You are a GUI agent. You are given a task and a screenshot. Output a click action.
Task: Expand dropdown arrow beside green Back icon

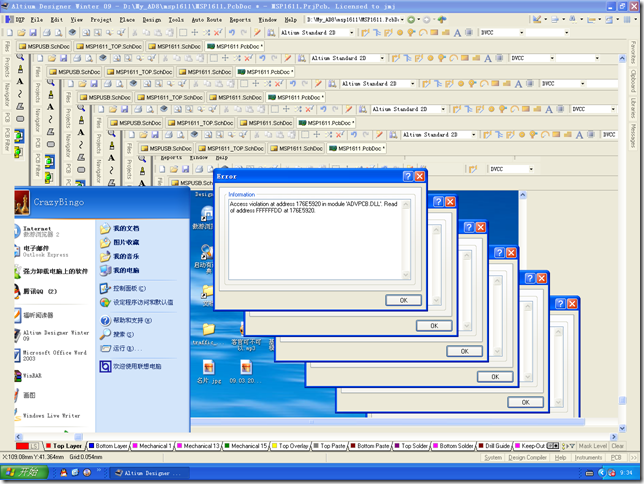419,19
